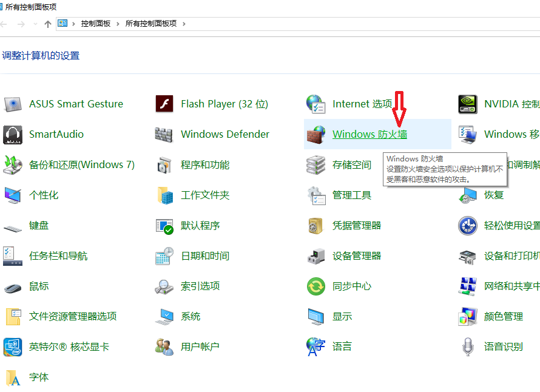Expand the chevron after 控制面板 breadcrumb
Image resolution: width=540 pixels, height=392 pixels.
click(118, 24)
